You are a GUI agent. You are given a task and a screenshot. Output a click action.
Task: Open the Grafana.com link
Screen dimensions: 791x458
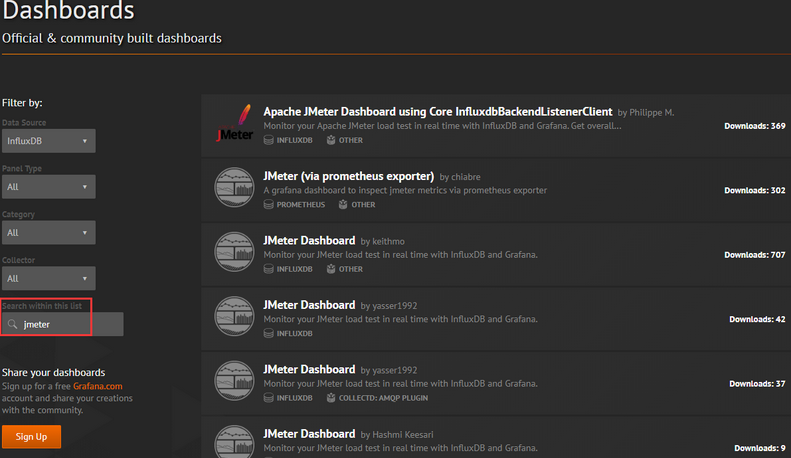click(97, 386)
